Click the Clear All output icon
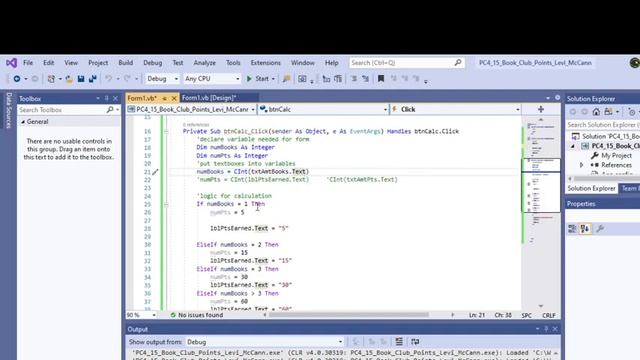This screenshot has width=640, height=360. [399, 342]
